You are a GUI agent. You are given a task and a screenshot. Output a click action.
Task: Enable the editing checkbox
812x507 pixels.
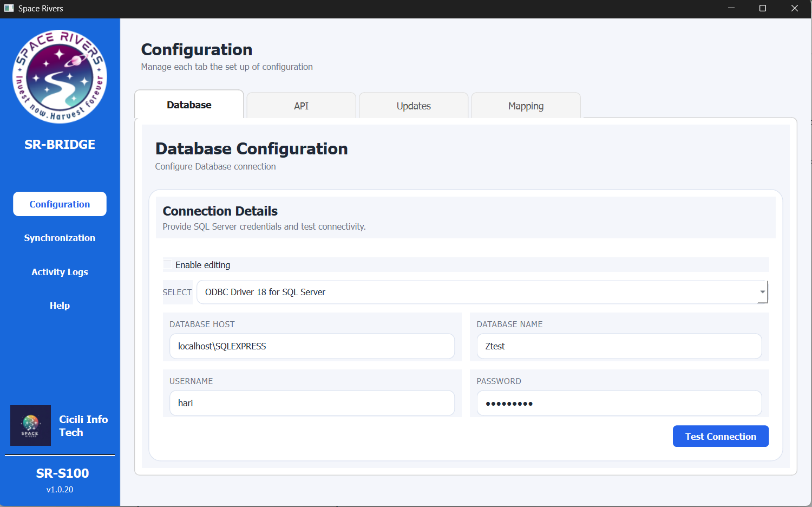click(168, 264)
